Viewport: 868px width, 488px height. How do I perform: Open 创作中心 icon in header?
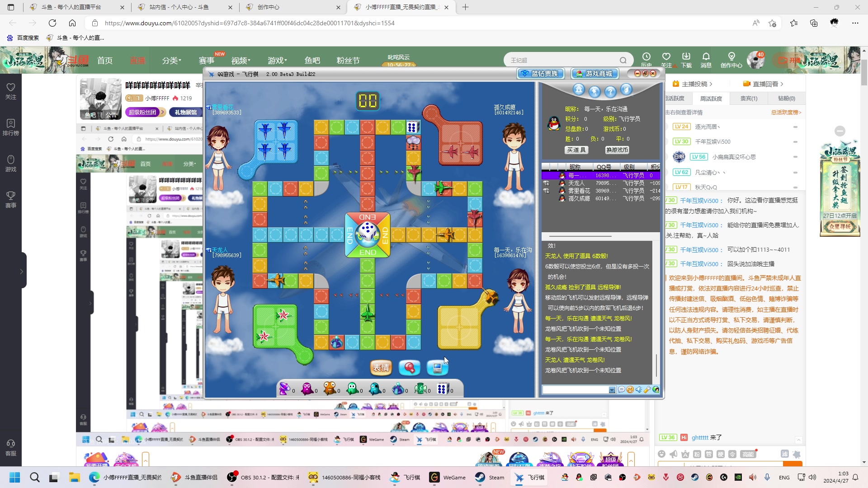coord(731,60)
